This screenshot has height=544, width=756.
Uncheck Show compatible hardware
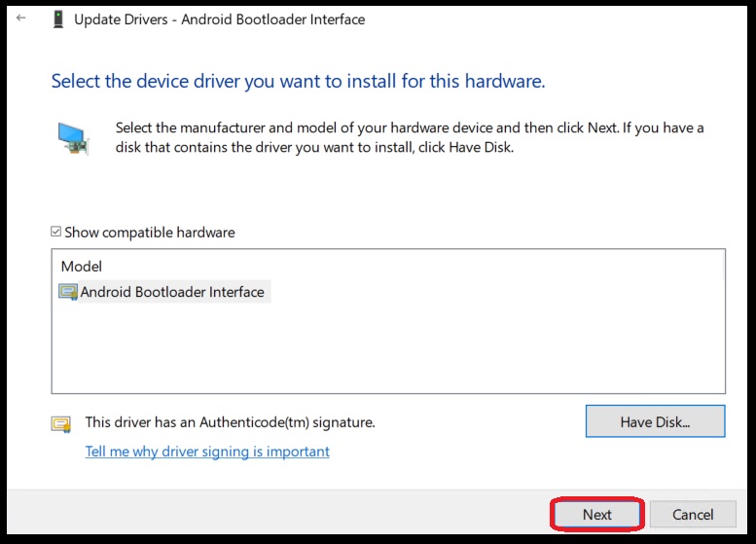pos(55,232)
